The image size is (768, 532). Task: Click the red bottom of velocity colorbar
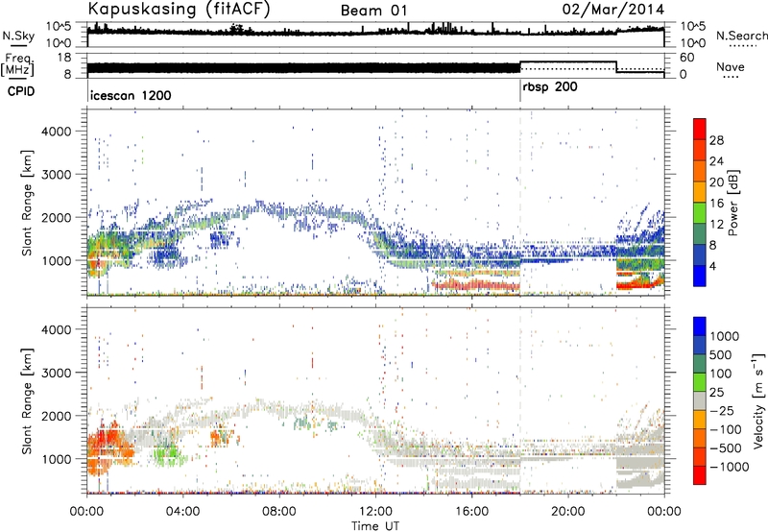700,475
